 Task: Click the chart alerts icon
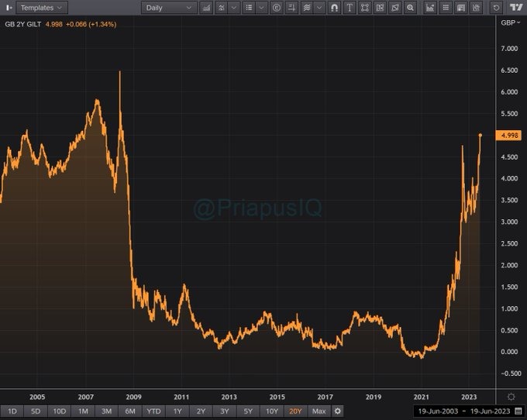476,8
